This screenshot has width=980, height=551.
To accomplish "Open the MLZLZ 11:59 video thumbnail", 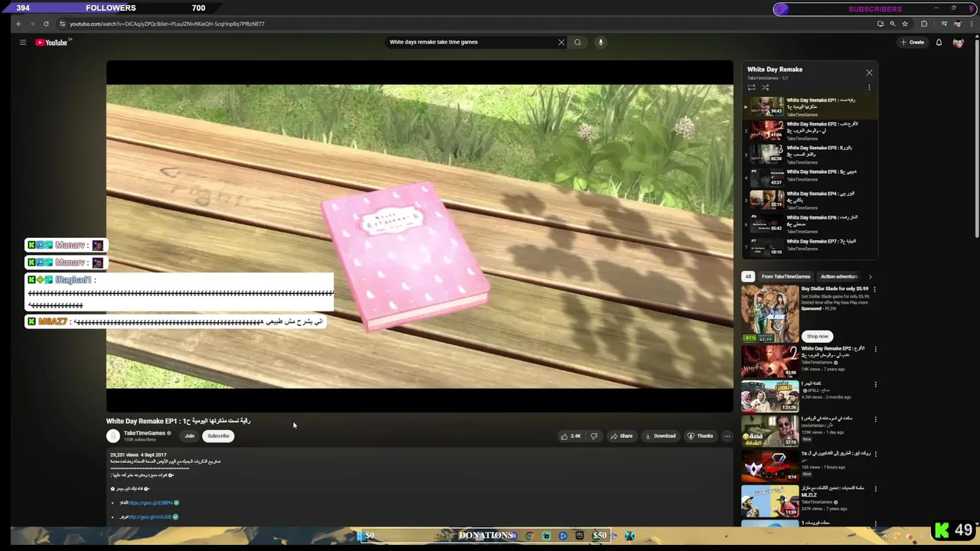I will (769, 500).
